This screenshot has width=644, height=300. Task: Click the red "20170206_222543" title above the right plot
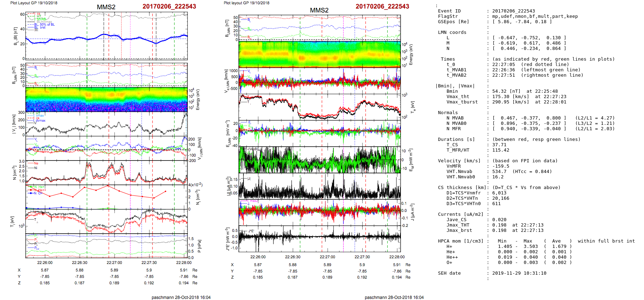[382, 6]
